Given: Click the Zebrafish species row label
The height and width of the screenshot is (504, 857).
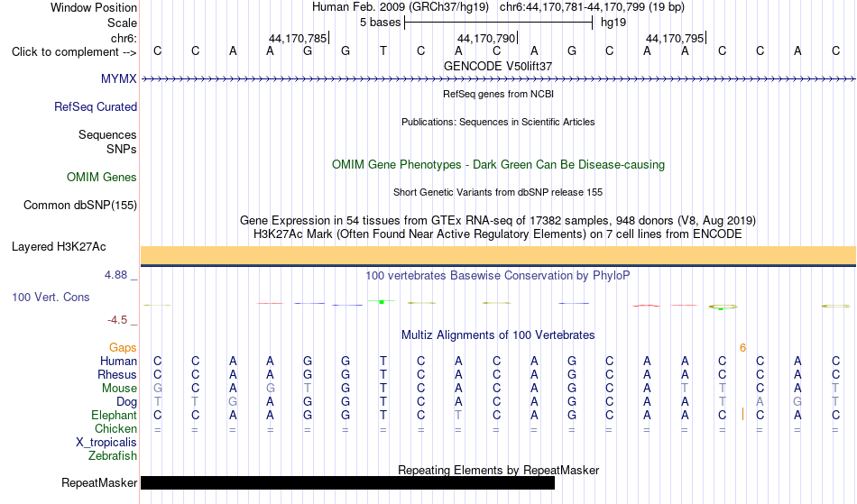Looking at the screenshot, I should 113,455.
